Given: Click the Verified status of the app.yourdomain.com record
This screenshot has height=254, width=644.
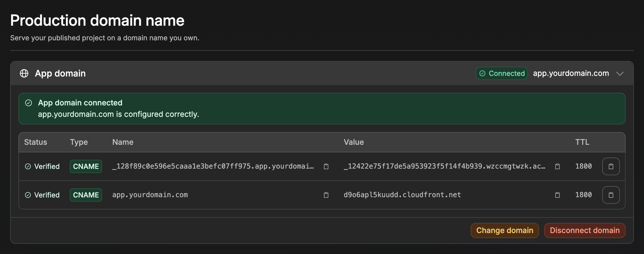Looking at the screenshot, I should (x=42, y=195).
